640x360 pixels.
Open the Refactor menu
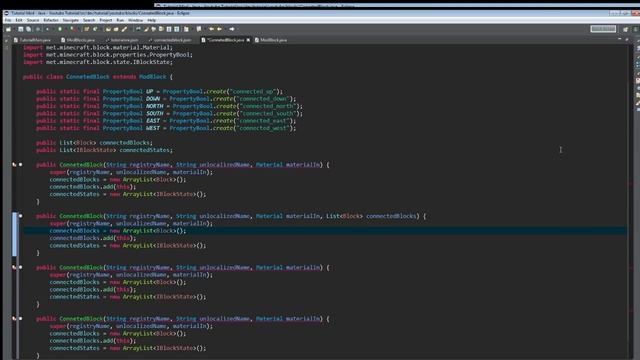coord(51,20)
